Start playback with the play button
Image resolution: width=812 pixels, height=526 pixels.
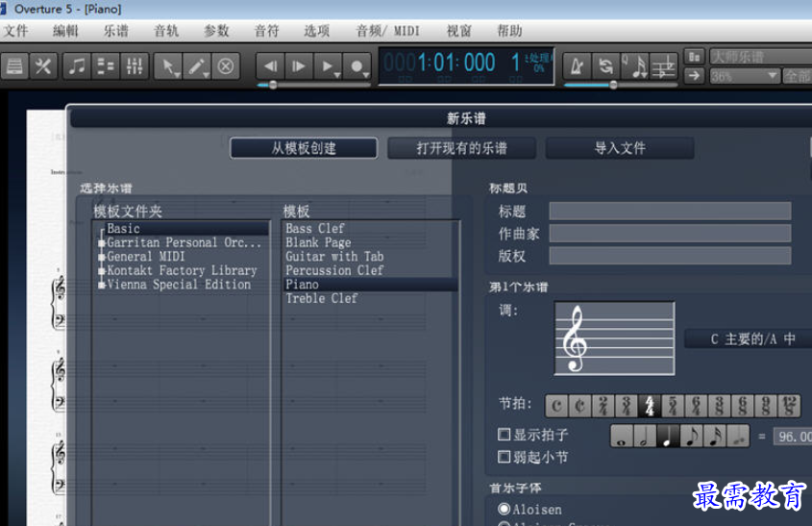328,66
